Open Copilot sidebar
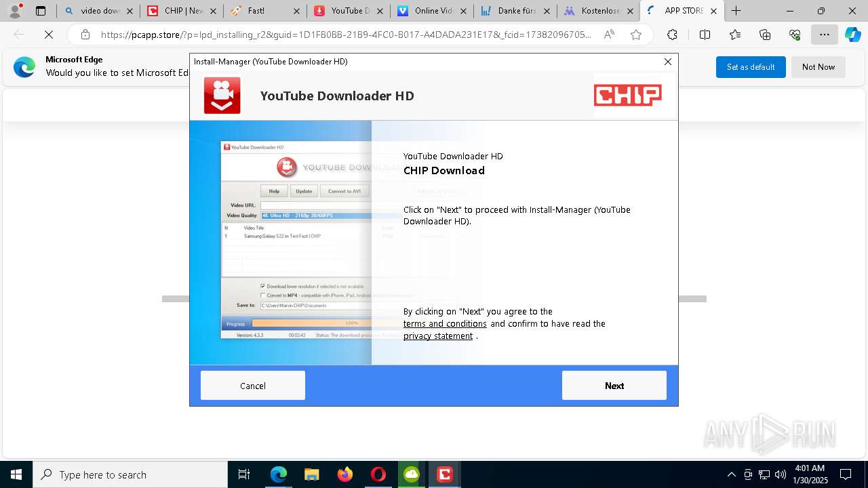868x488 pixels. tap(852, 35)
